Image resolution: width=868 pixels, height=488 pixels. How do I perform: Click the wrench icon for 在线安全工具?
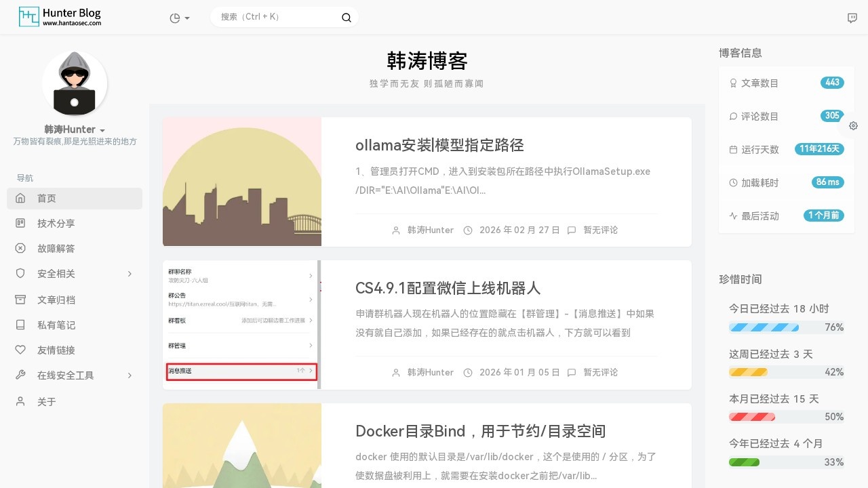[x=21, y=375]
